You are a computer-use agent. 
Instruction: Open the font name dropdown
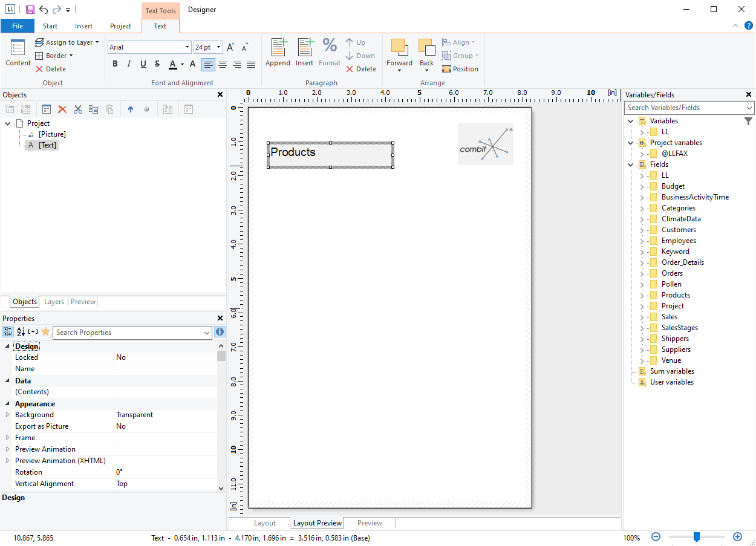click(x=187, y=47)
